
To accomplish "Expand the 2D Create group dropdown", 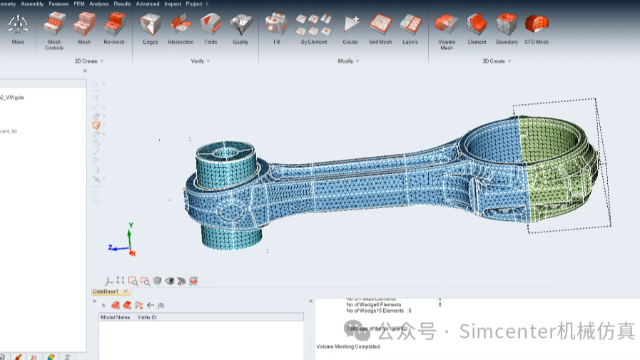I will click(102, 61).
